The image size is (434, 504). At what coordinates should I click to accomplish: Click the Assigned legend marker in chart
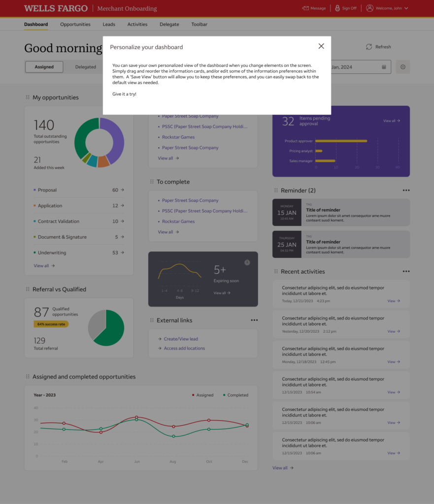(193, 395)
